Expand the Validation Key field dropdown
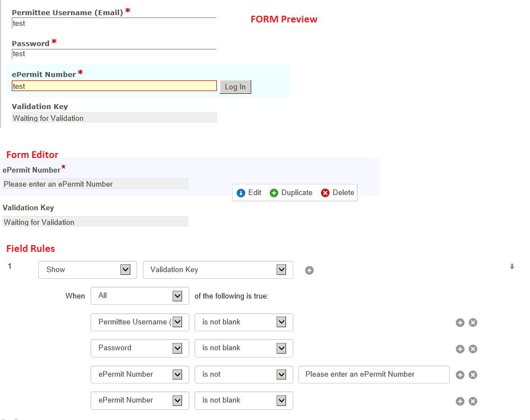 pos(218,270)
